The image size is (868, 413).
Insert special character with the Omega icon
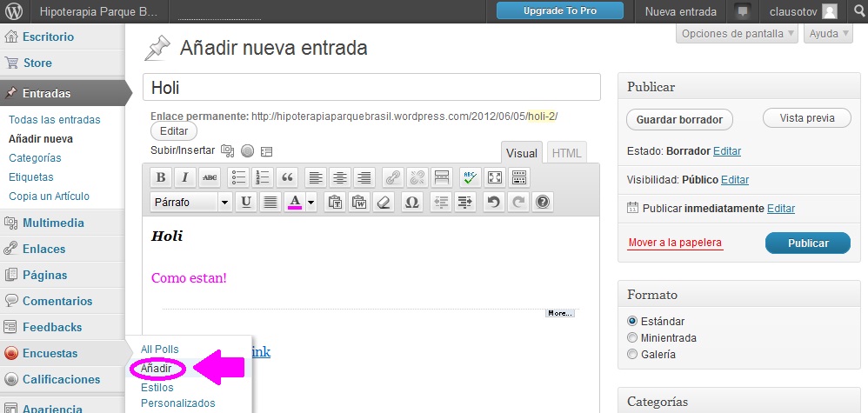click(412, 202)
